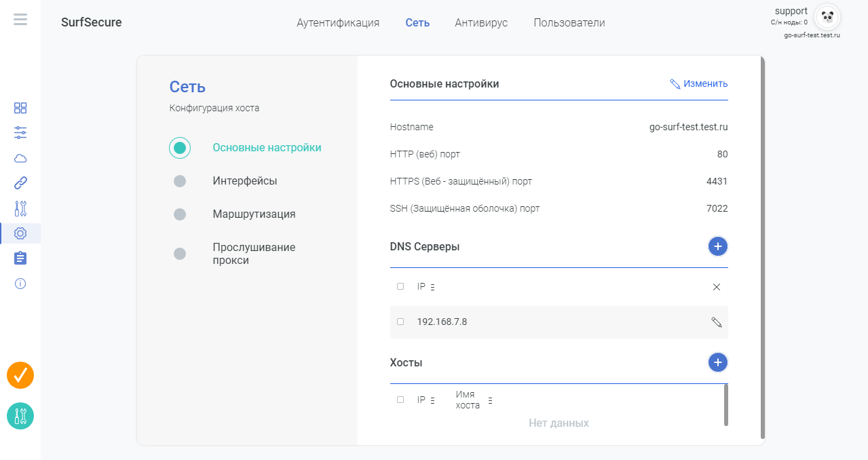868x460 pixels.
Task: Toggle the select-all checkbox in DNS table header
Action: (400, 286)
